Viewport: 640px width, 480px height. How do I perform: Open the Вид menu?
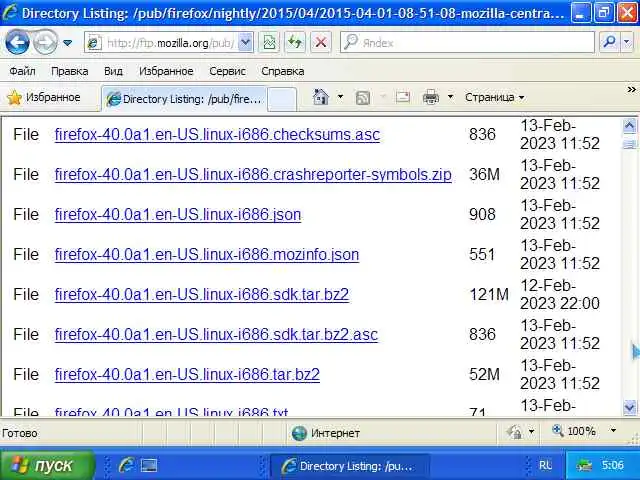113,71
